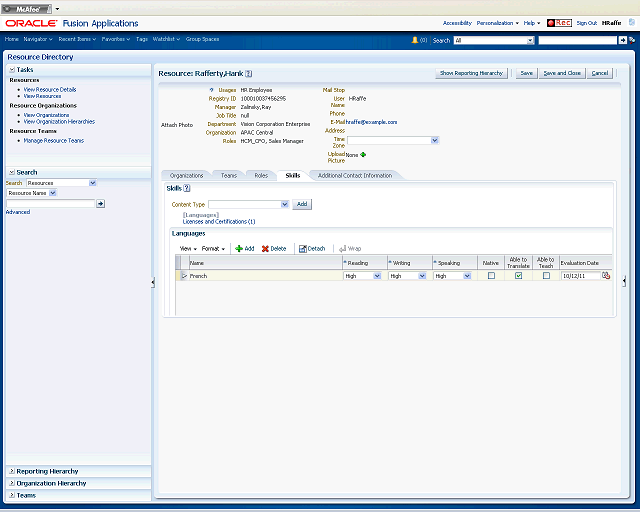Uncheck Able to Translate for French
Screen dimensions: 640x512
pos(518,276)
